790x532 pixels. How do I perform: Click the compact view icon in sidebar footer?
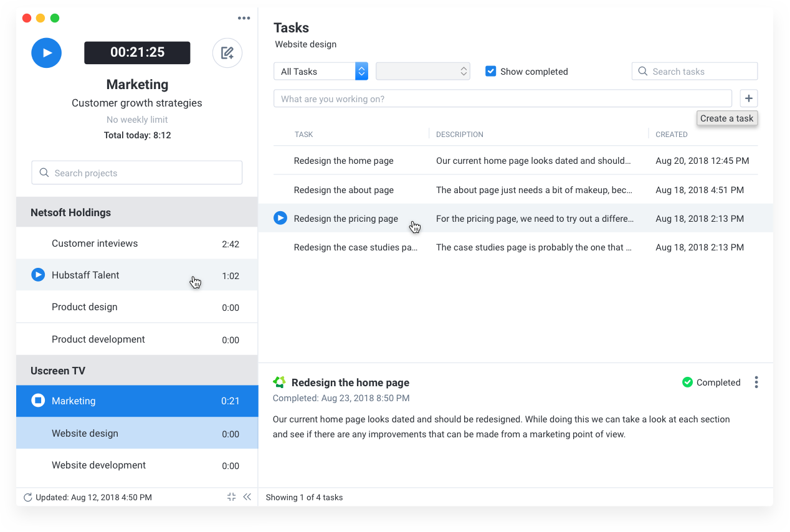232,496
